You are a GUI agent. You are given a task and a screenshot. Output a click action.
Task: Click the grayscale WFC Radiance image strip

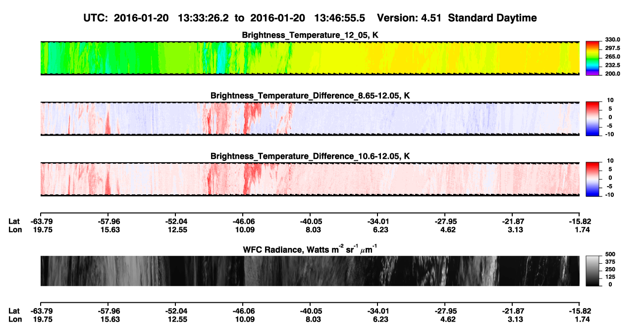pos(310,271)
